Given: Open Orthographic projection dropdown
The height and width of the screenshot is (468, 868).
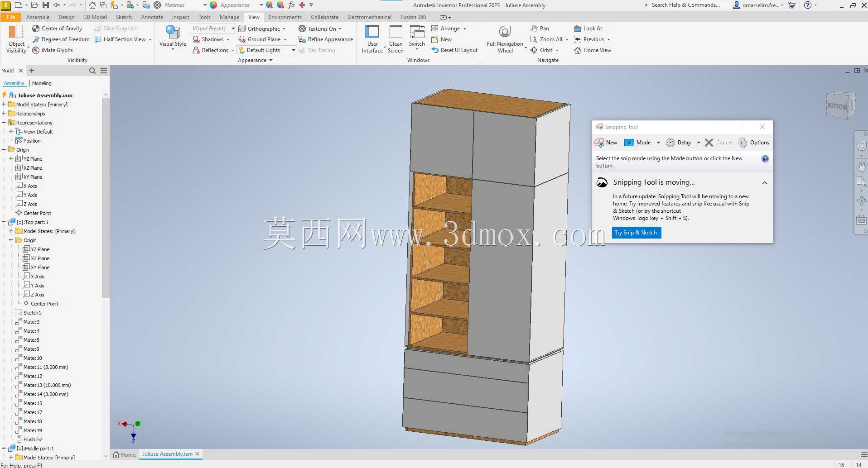Looking at the screenshot, I should point(262,29).
